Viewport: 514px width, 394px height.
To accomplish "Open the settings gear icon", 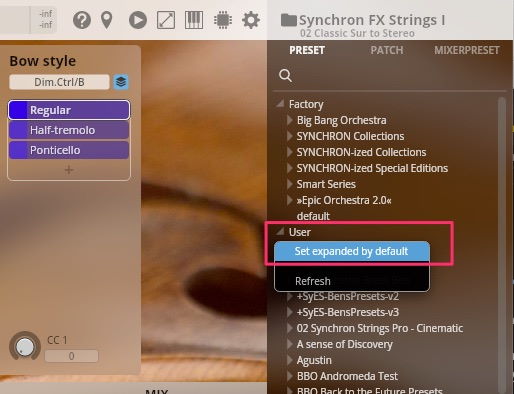I will (x=251, y=20).
